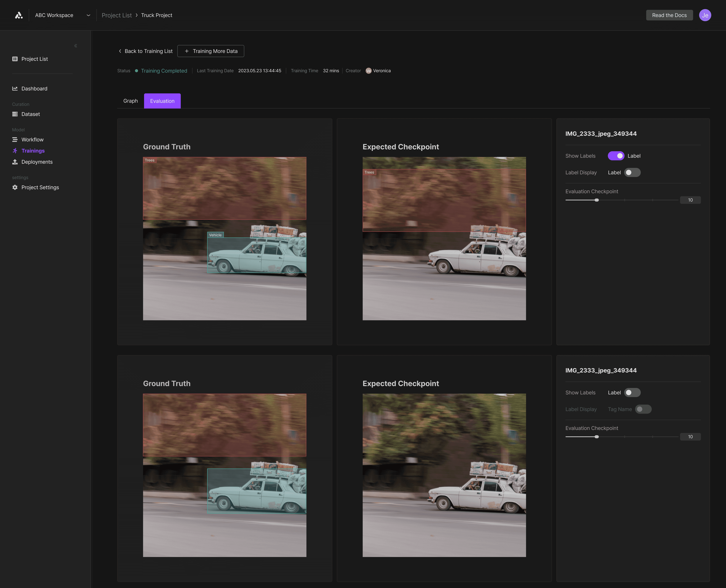This screenshot has width=726, height=588.
Task: Disable Show Labels toggle in first panel
Action: 616,156
